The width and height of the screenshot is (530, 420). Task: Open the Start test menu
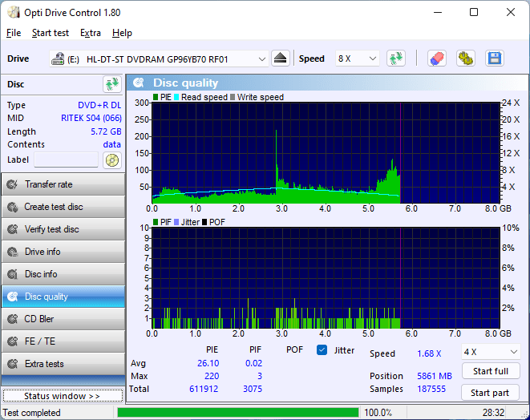(50, 33)
